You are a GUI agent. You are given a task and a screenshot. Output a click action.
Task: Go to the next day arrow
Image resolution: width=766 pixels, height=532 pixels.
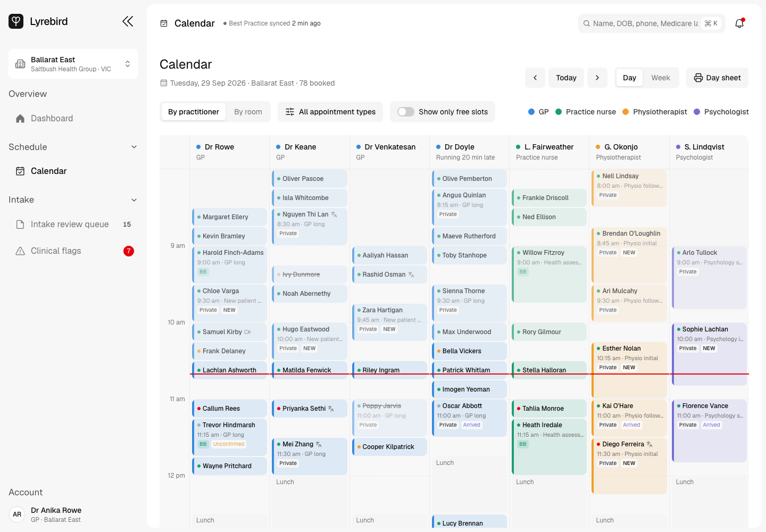597,78
